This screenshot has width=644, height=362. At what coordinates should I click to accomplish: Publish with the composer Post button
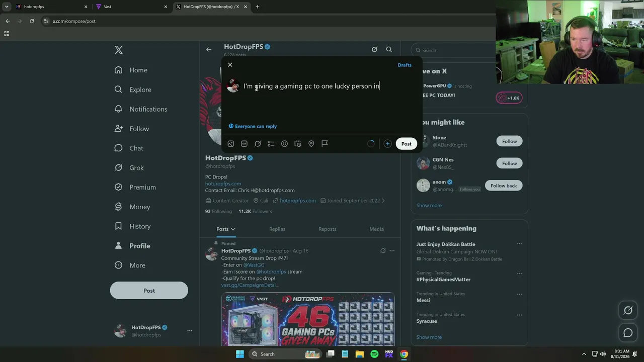tap(406, 144)
